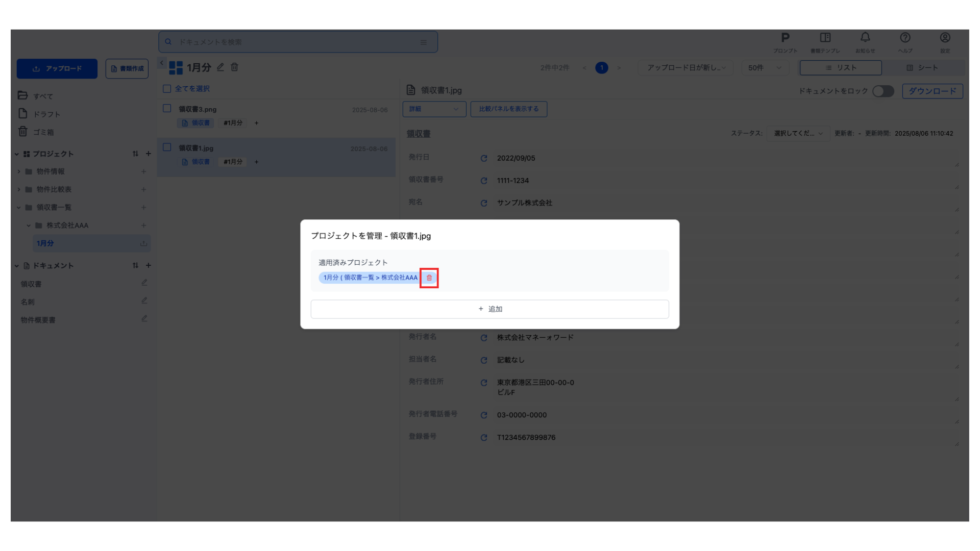Toggle the ドキュメントをロック switch
The width and height of the screenshot is (980, 551).
coord(883,91)
